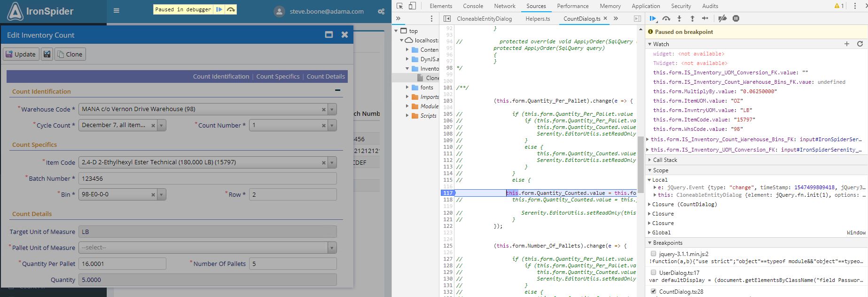This screenshot has height=297, width=868.
Task: Step over next function call in DevTools
Action: 666,18
